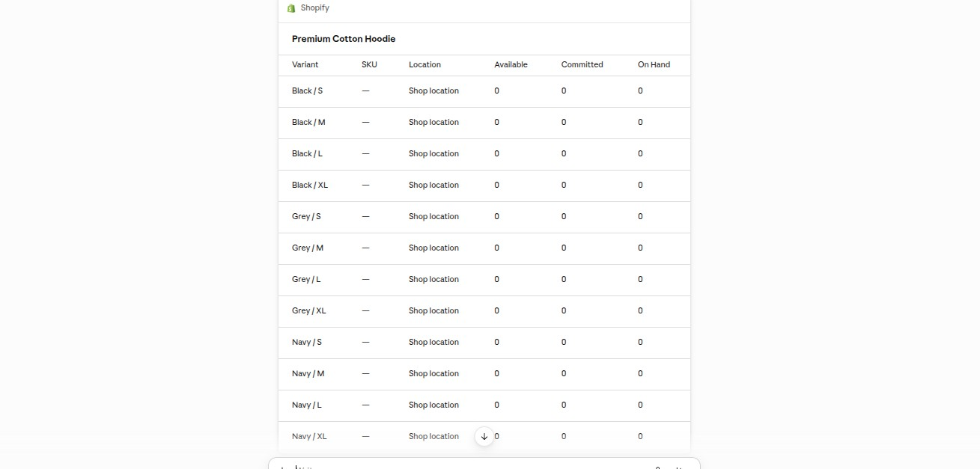Click the "Location" column header
The height and width of the screenshot is (469, 980).
[x=424, y=65]
